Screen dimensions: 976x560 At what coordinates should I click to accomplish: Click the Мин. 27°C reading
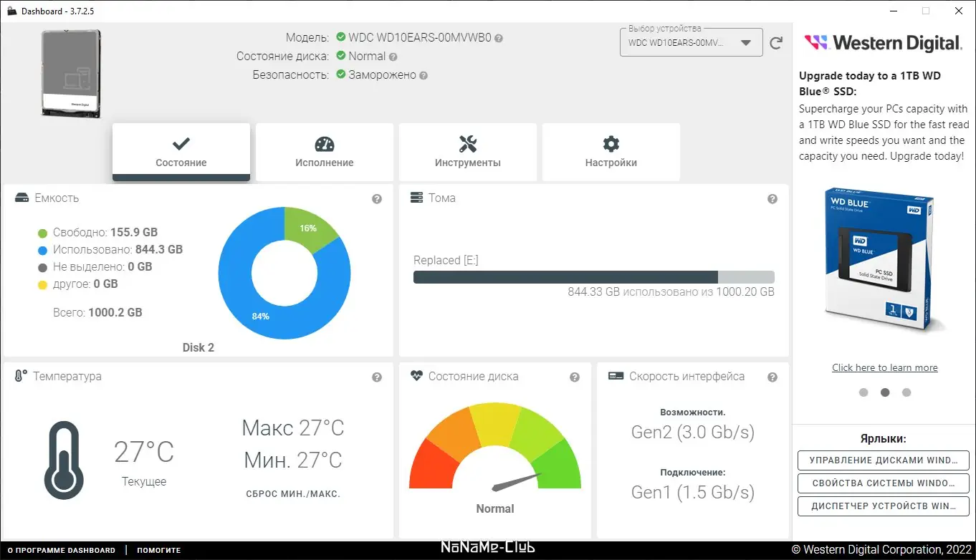coord(293,460)
